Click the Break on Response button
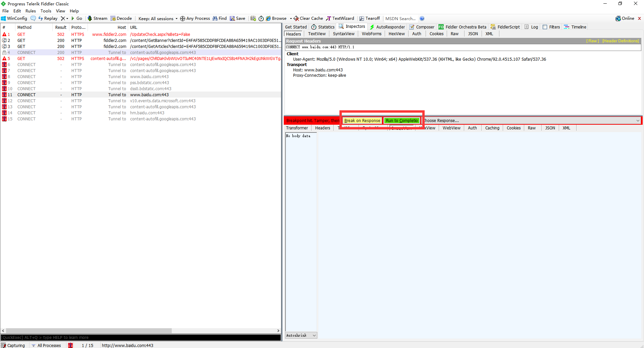 (362, 120)
